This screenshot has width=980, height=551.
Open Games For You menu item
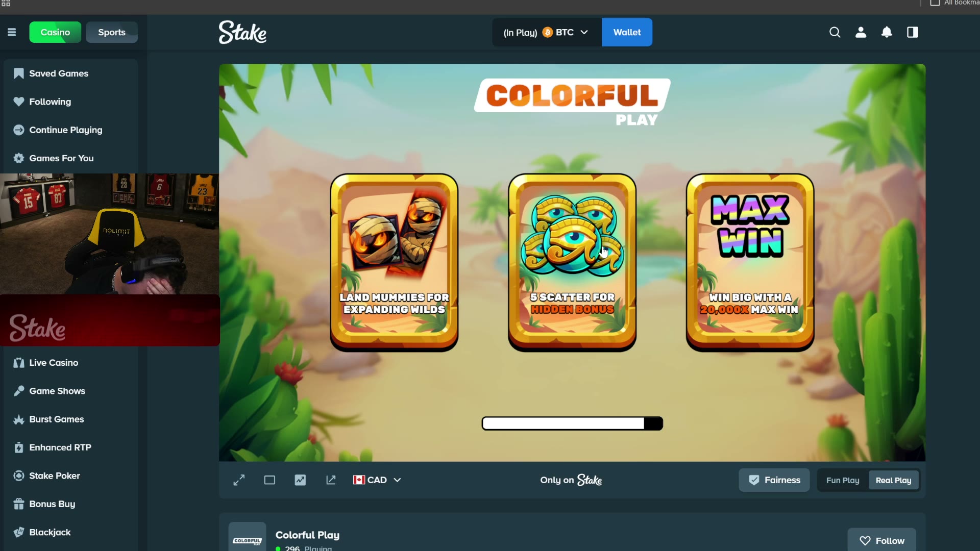70,158
